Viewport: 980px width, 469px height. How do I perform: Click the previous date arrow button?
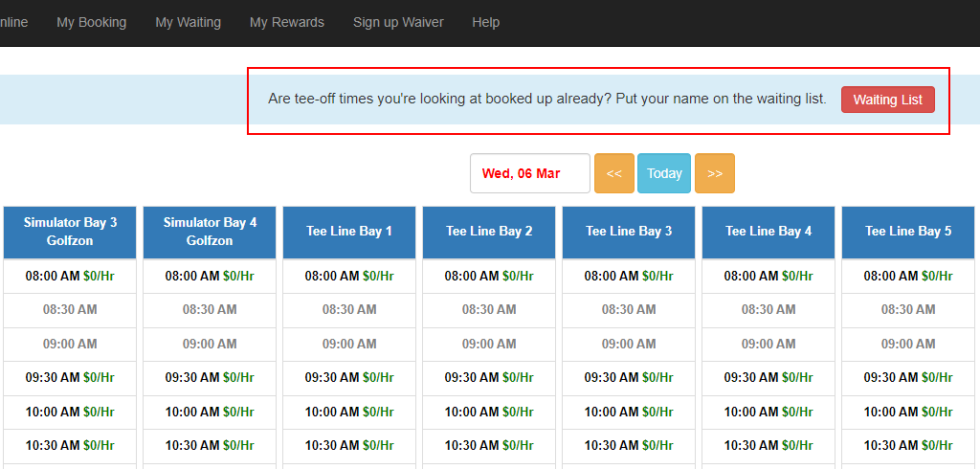tap(613, 173)
